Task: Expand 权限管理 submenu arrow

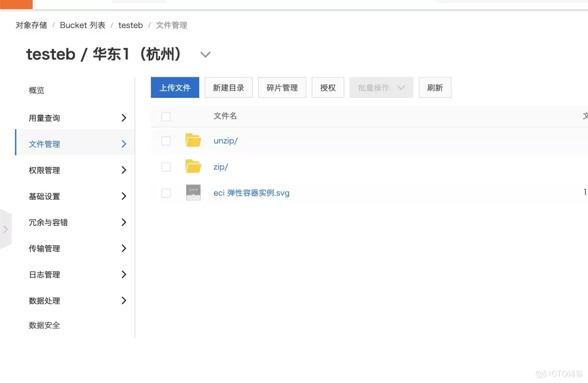Action: coord(124,170)
